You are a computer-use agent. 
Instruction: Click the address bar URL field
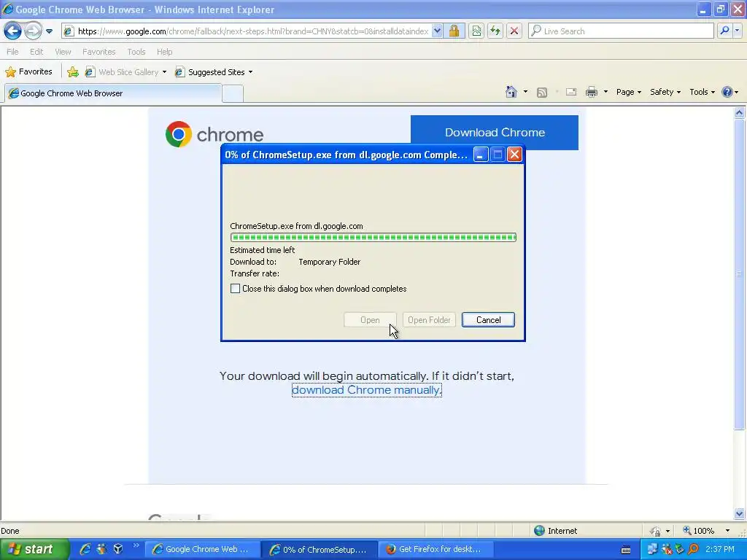[x=247, y=31]
